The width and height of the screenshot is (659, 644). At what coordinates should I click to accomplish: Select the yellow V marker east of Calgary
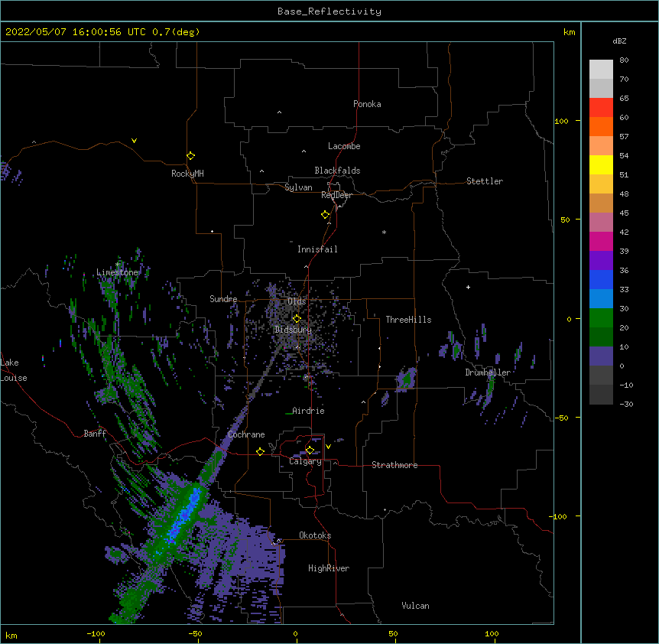pos(328,447)
